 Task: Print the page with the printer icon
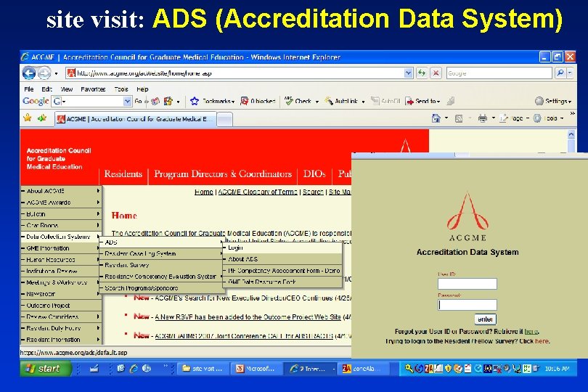coord(482,118)
